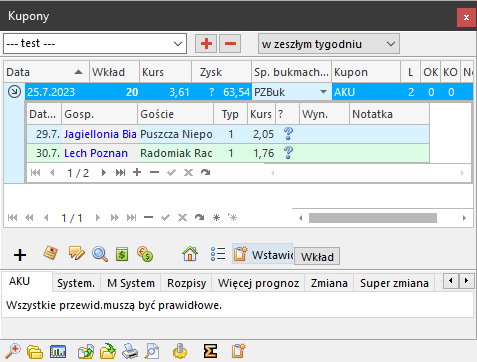Screen dimensions: 477x362
Task: Click refresh arrow in the 1/1 coupons navigator
Action: pyautogui.click(x=199, y=218)
